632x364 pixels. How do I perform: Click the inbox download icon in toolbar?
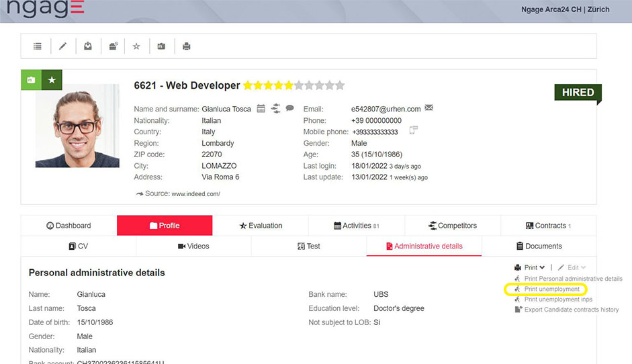(x=88, y=46)
